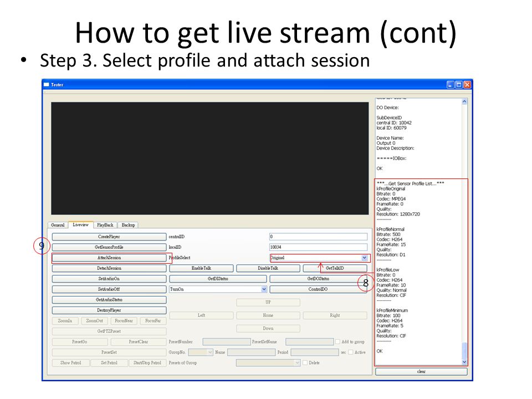Click the PTZ Left button
This screenshot has height=399, width=532.
(x=201, y=315)
